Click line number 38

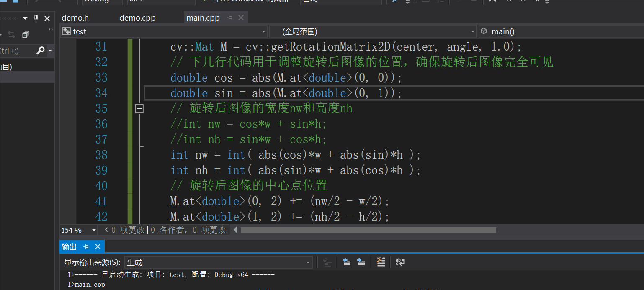pos(101,155)
